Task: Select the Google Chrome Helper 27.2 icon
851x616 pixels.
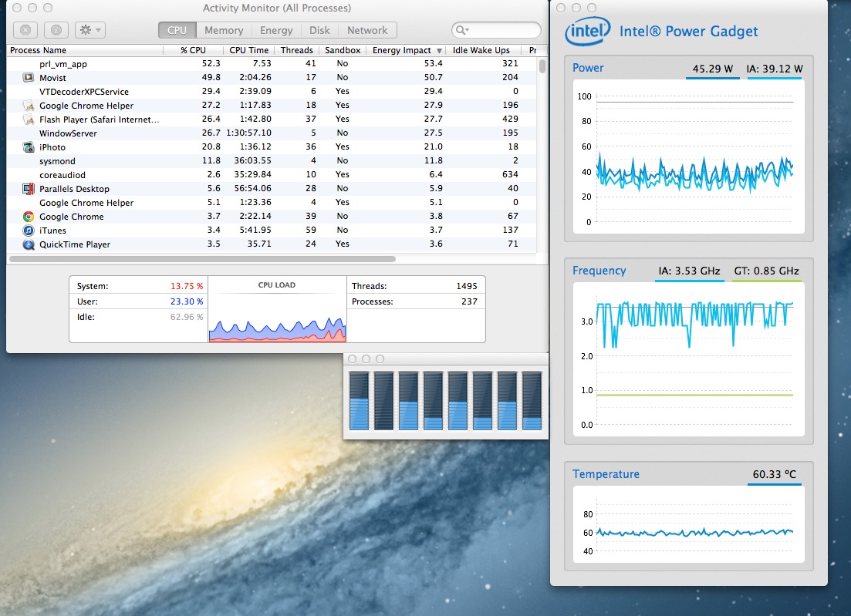Action: coord(29,105)
